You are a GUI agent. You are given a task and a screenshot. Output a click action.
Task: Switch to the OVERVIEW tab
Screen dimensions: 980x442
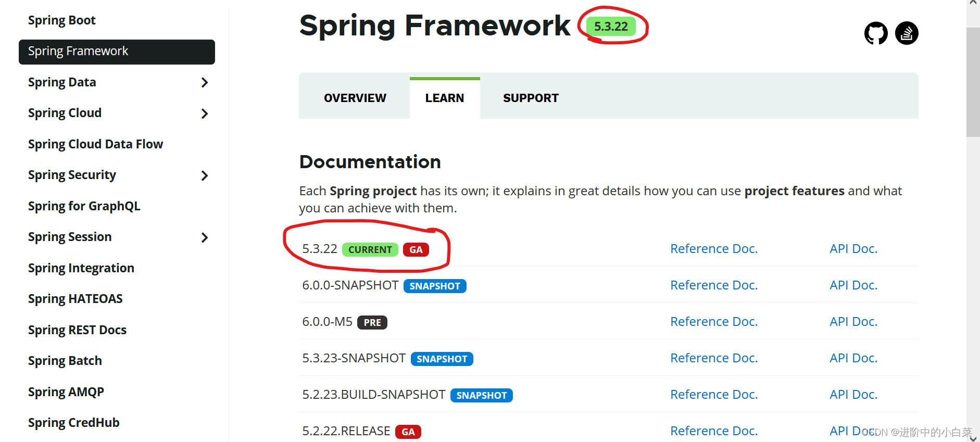click(x=355, y=98)
